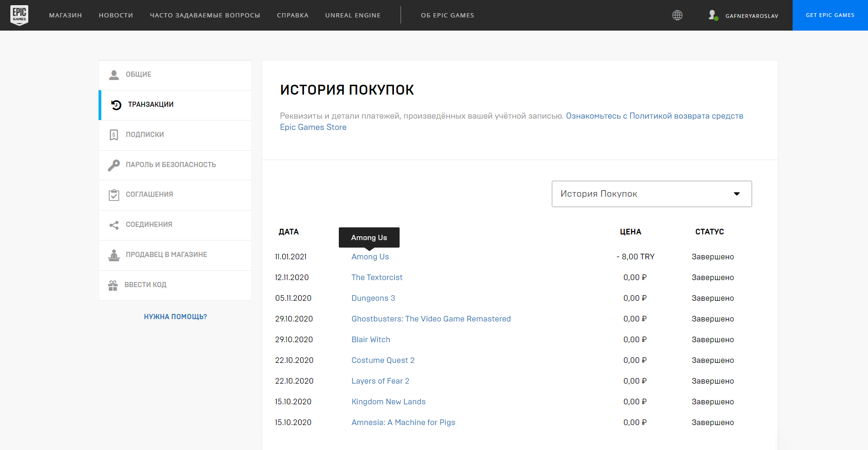This screenshot has width=868, height=450.
Task: Click the ЦЕНА column header
Action: click(x=631, y=232)
